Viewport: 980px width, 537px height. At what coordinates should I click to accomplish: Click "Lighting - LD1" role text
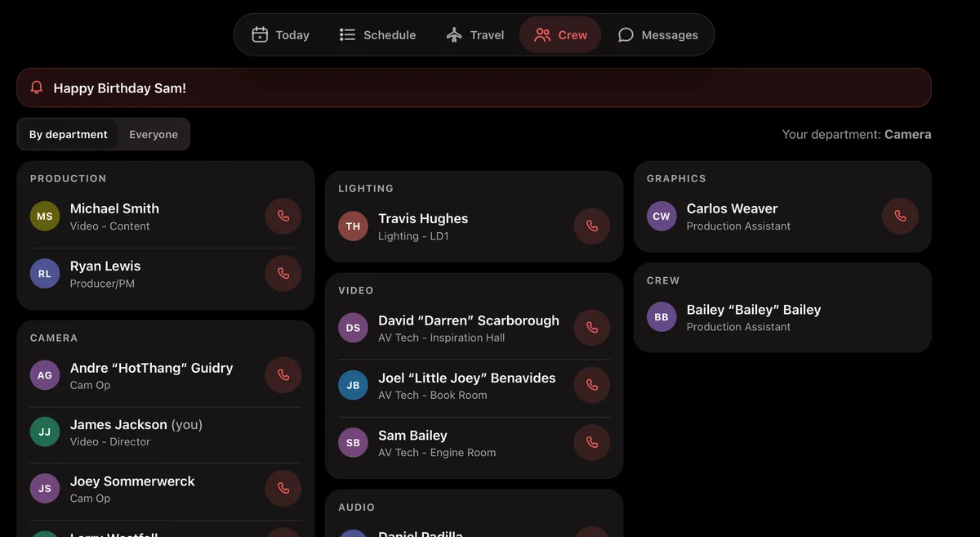[413, 236]
